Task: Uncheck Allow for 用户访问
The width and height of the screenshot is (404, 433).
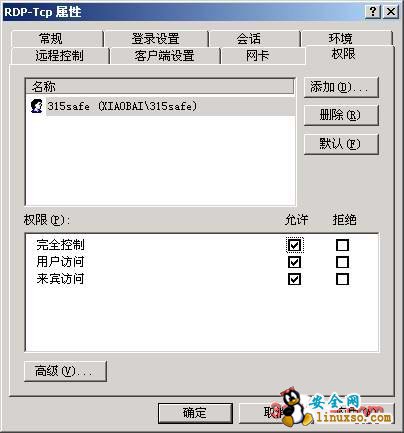Action: (294, 262)
